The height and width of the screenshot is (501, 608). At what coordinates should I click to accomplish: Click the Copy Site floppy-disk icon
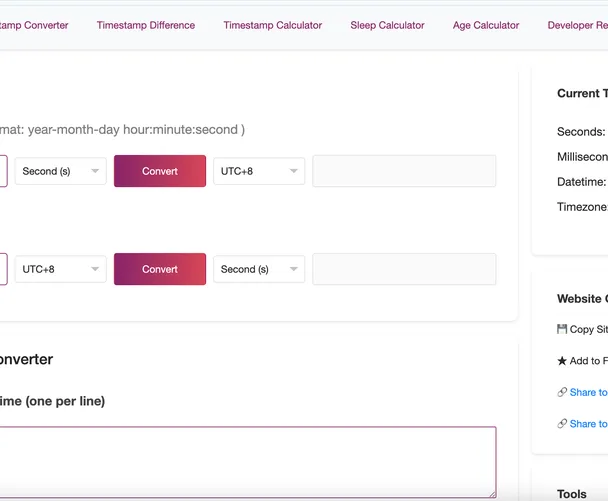tap(562, 329)
